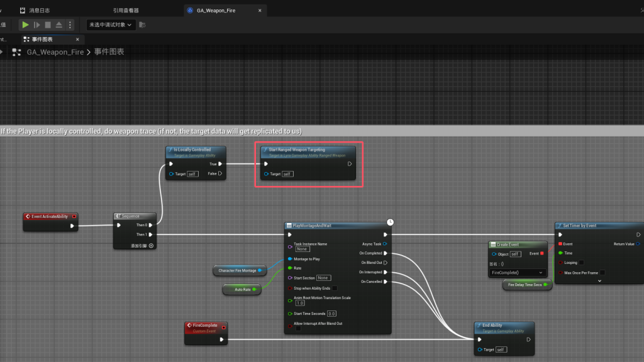Expand the Set Timer by Event node
The height and width of the screenshot is (362, 644).
599,281
